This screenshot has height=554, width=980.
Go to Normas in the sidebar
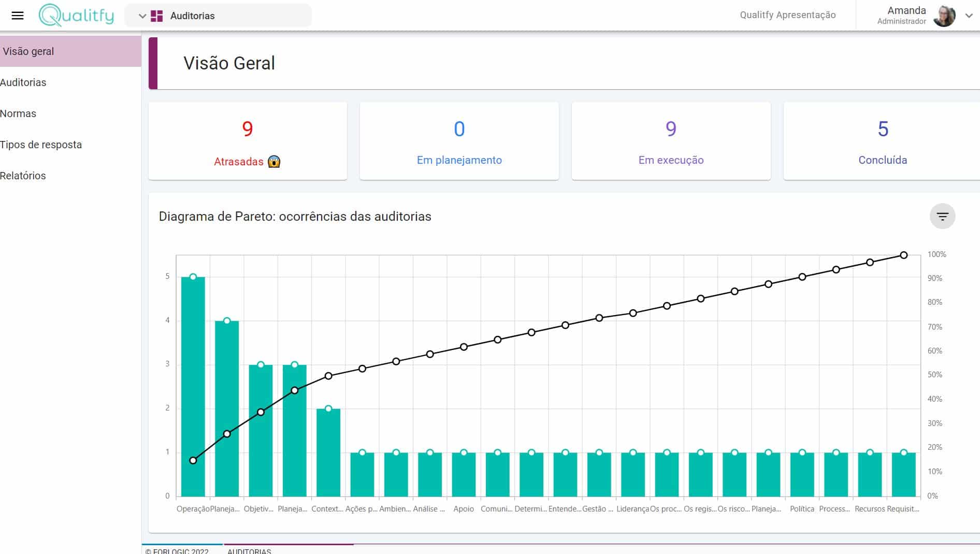tap(18, 113)
